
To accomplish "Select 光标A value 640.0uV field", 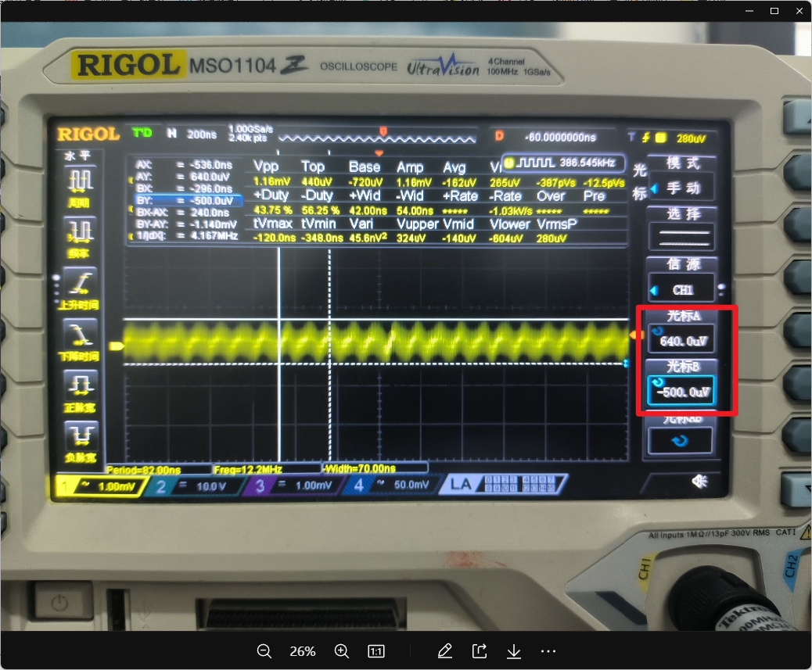I will coord(682,340).
